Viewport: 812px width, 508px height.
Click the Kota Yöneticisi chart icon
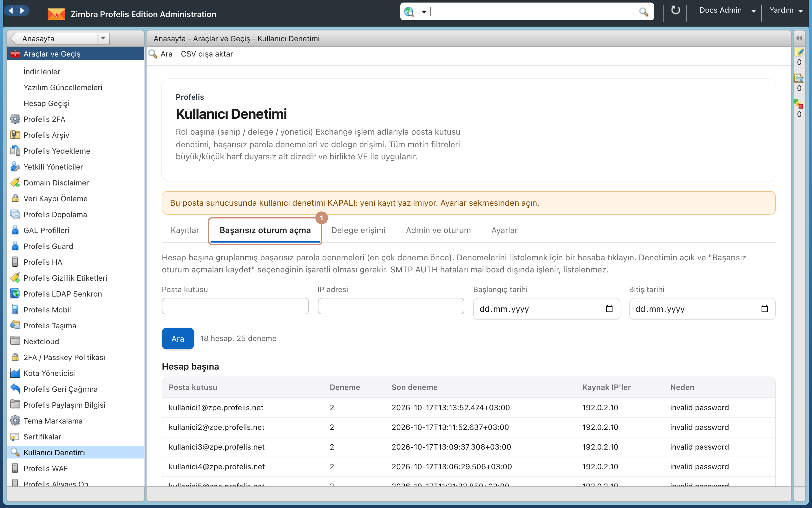(x=15, y=373)
